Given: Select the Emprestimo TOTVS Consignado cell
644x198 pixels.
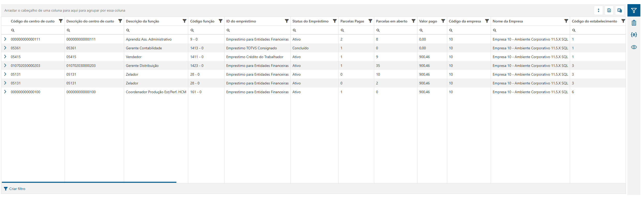Looking at the screenshot, I should coord(251,48).
